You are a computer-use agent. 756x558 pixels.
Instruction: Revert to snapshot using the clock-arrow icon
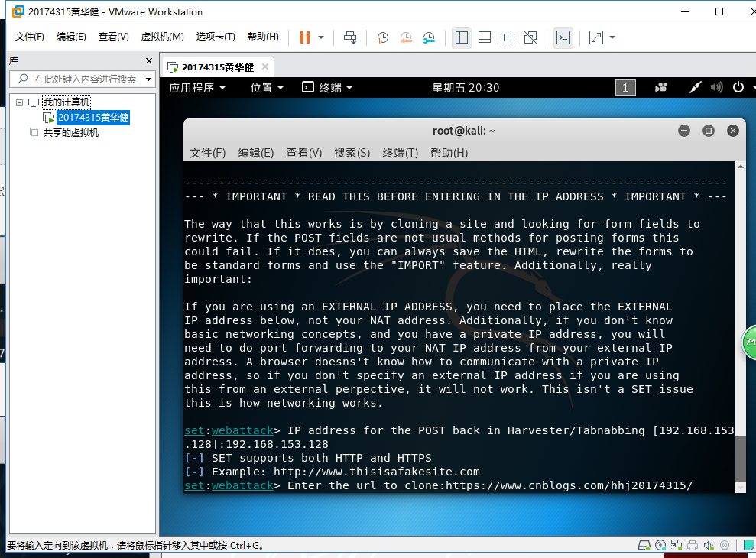coord(406,37)
